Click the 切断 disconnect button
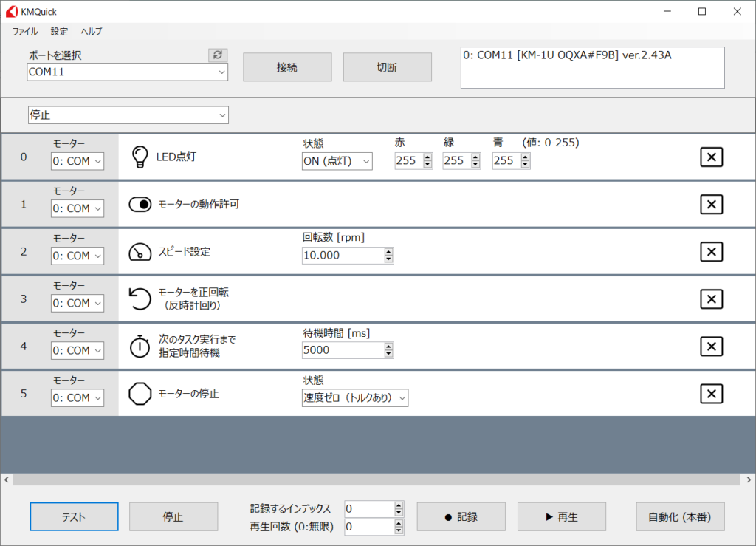 coord(387,67)
